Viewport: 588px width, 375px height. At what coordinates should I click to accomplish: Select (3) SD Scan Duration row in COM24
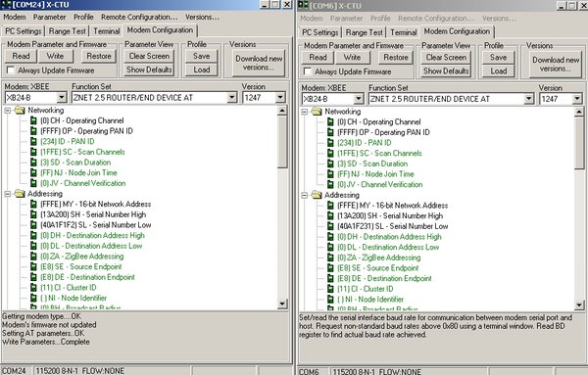click(75, 163)
